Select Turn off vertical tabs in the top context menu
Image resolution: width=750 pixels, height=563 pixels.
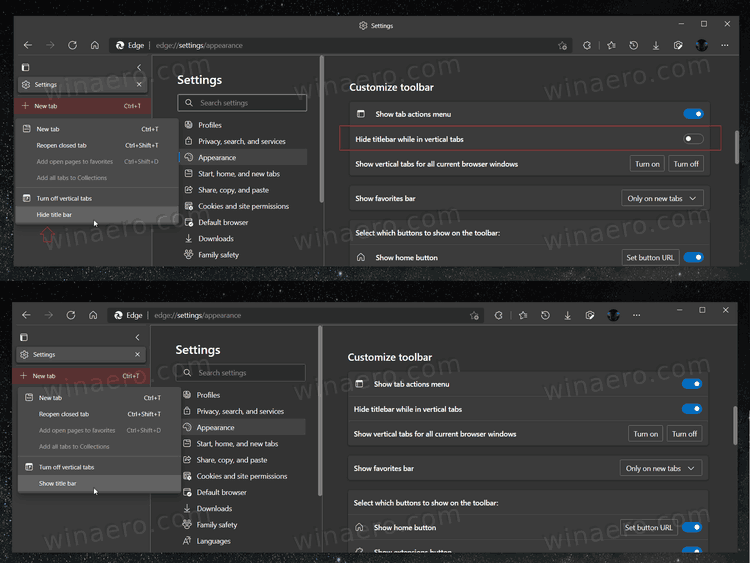pyautogui.click(x=97, y=198)
